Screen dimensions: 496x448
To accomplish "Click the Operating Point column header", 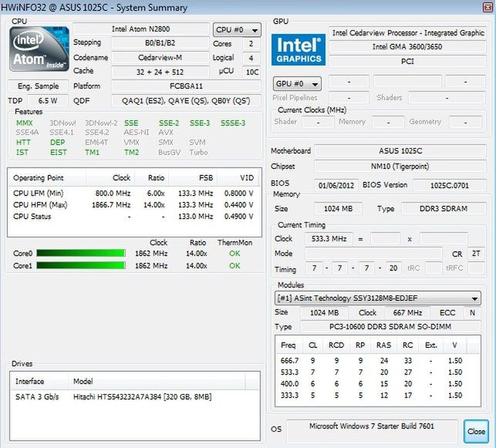I will 47,178.
